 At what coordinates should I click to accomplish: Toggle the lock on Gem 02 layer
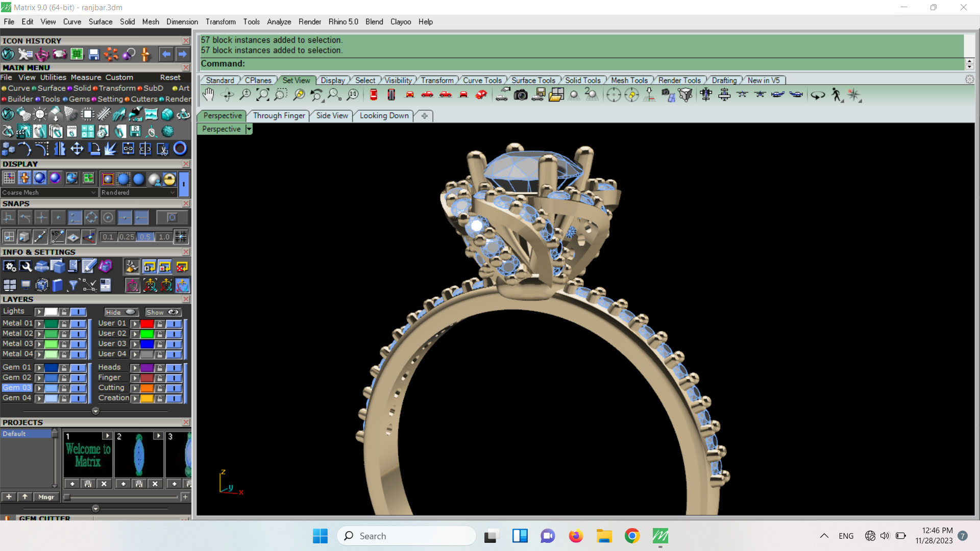click(64, 378)
